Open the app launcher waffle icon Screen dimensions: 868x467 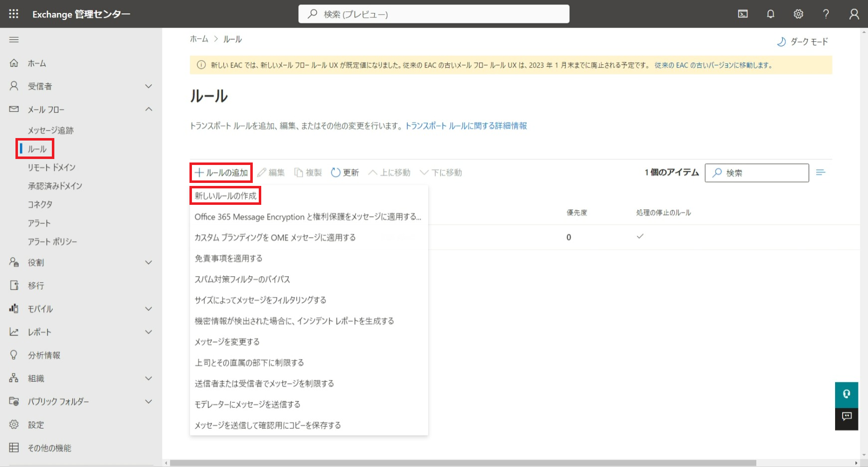point(13,14)
